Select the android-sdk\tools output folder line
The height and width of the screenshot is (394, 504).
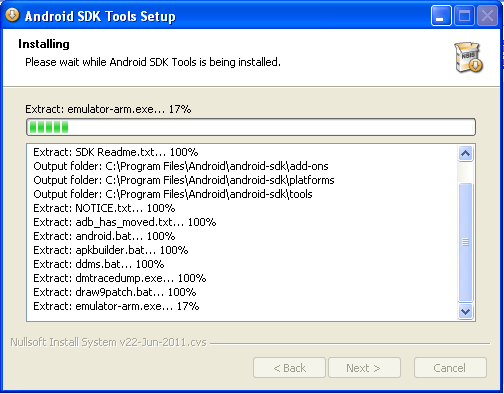pos(173,194)
